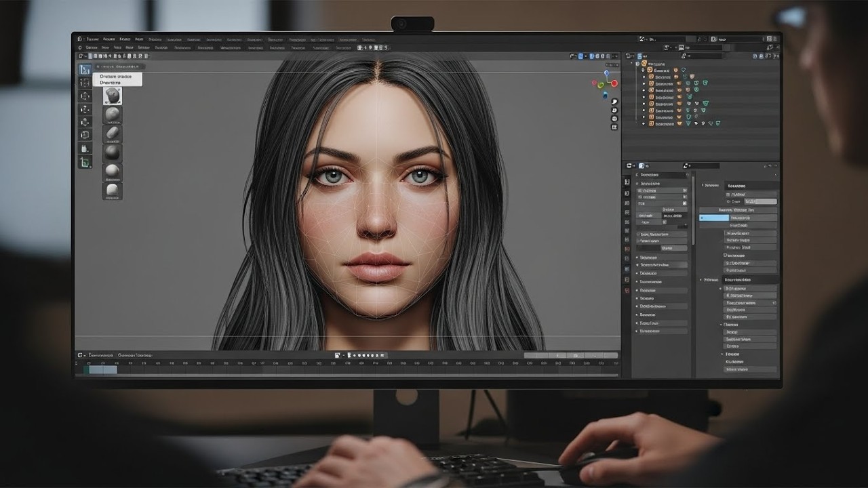Image resolution: width=868 pixels, height=488 pixels.
Task: Click the speech-bubble navigation icon below the gizmo
Action: point(614,102)
